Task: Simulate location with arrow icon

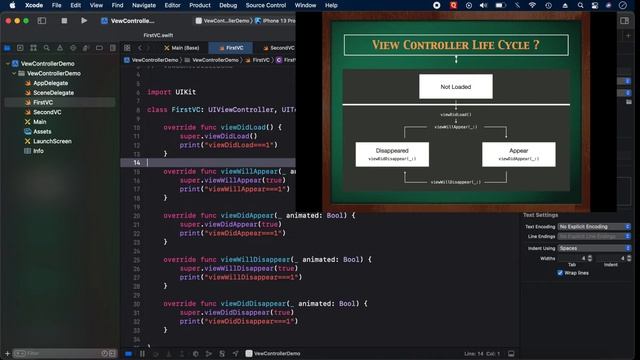Action: (236, 353)
